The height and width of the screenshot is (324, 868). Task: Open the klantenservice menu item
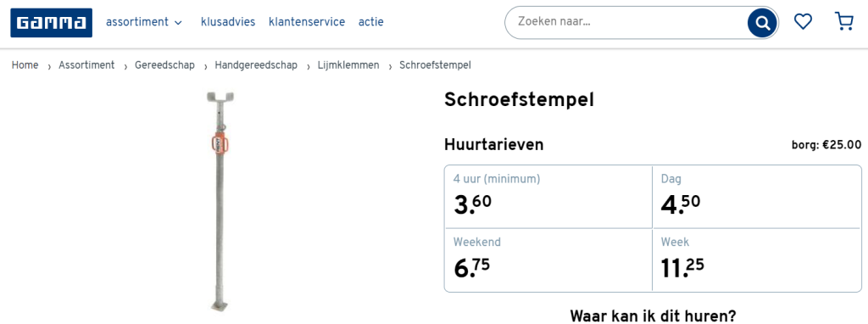[x=307, y=22]
